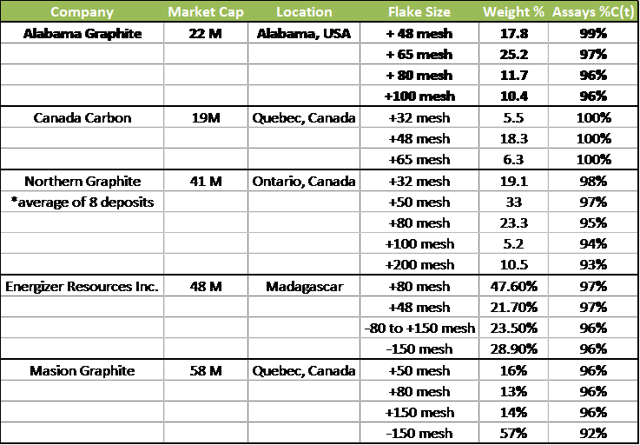Select the Mason Graphite company cell
The image size is (640, 445).
(82, 369)
